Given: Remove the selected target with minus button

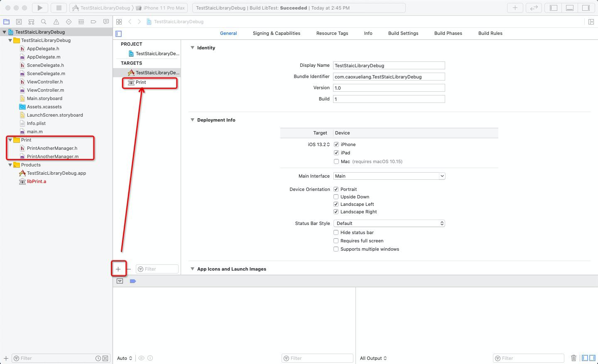Looking at the screenshot, I should pyautogui.click(x=129, y=269).
